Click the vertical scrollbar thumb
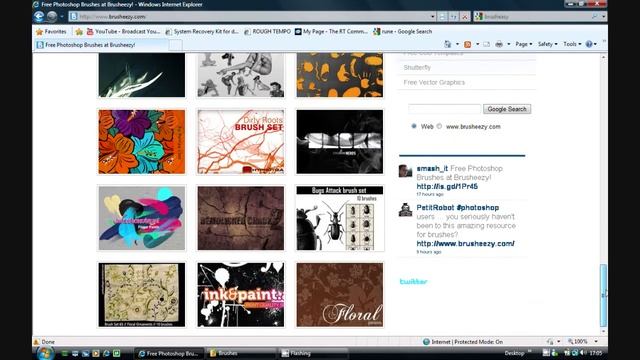This screenshot has width=640, height=360. coord(603,295)
